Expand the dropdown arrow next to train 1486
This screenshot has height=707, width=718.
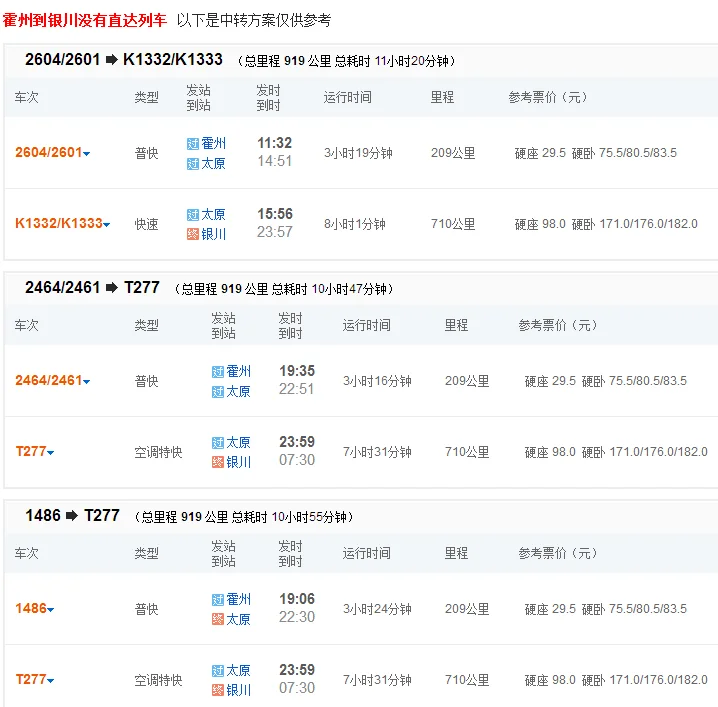pyautogui.click(x=51, y=610)
